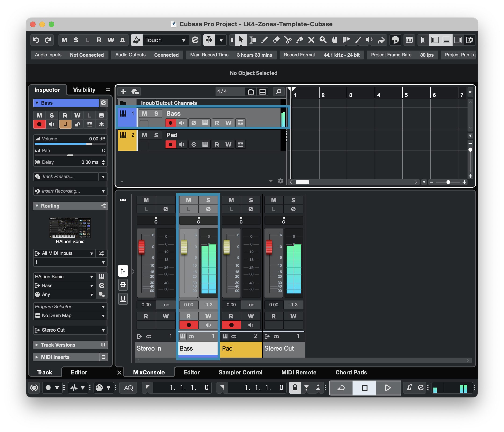Open the All MIDI Inputs dropdown
The height and width of the screenshot is (432, 504).
64,253
